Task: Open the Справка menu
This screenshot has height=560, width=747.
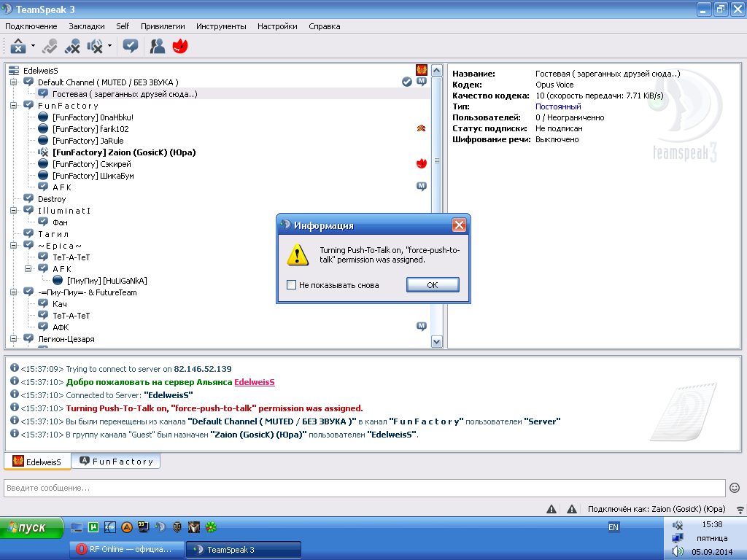Action: (325, 26)
